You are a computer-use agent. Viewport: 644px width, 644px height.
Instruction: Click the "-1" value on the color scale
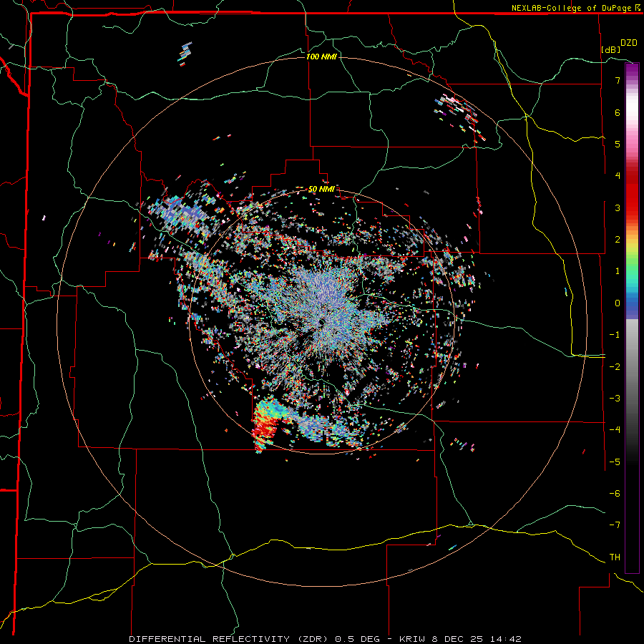[615, 335]
